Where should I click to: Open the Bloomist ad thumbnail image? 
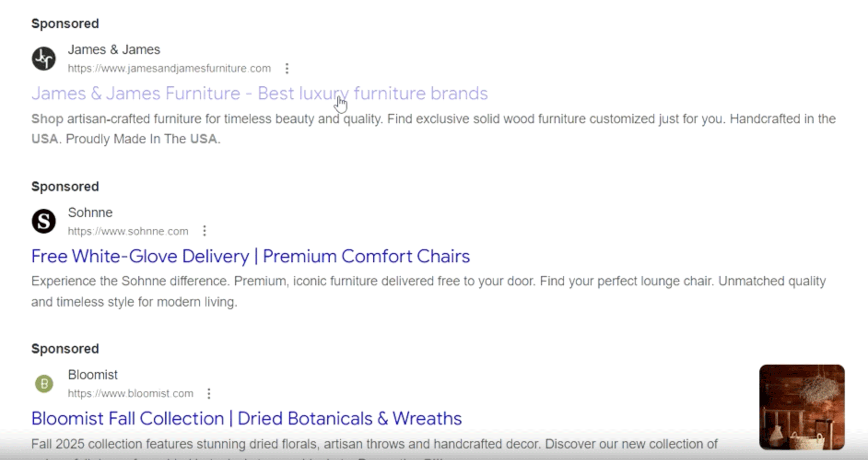pyautogui.click(x=802, y=408)
